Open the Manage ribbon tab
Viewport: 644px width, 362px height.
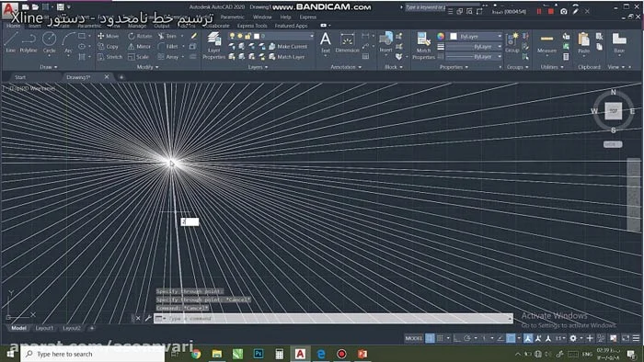click(x=137, y=26)
